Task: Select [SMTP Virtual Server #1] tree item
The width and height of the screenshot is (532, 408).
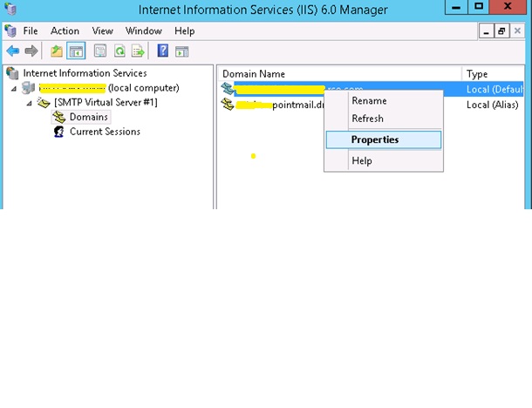Action: 106,102
